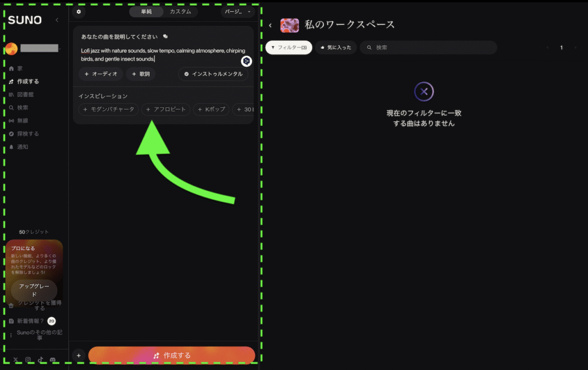The width and height of the screenshot is (588, 370).
Task: Click the round plus button beside 作成する
Action: [79, 356]
